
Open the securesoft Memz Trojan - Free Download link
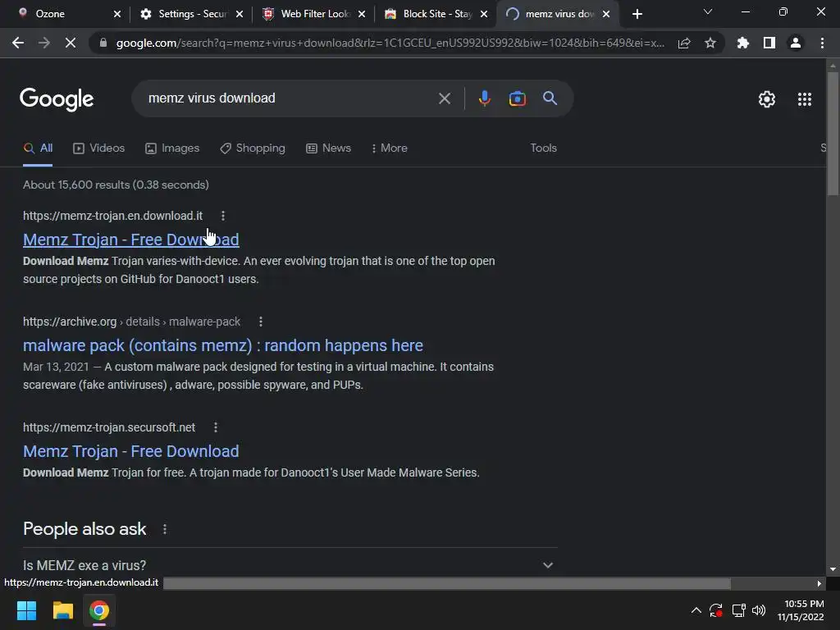coord(130,451)
